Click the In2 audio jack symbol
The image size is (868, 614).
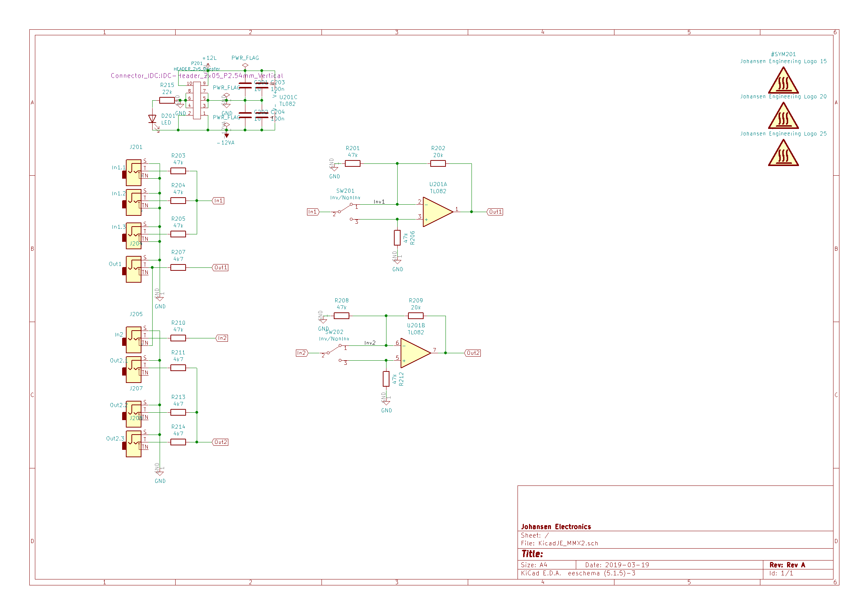pos(133,340)
